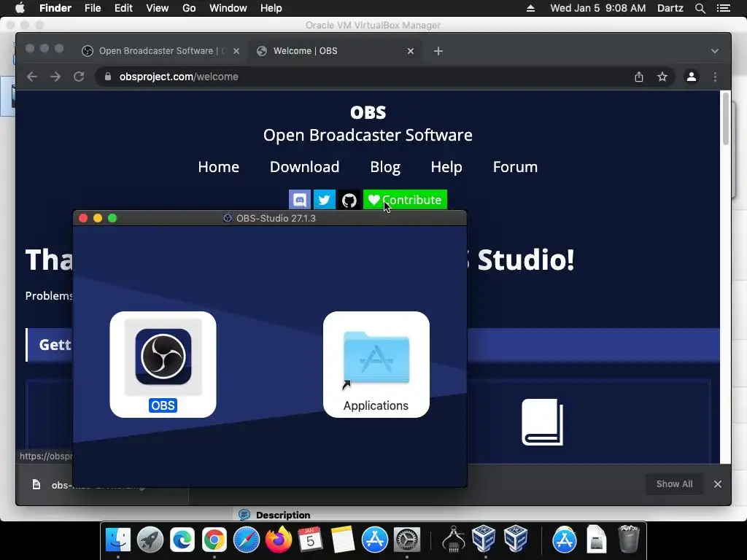Launch Microsoft Edge from the Dock
Screen dimensions: 747x560
pyautogui.click(x=182, y=540)
